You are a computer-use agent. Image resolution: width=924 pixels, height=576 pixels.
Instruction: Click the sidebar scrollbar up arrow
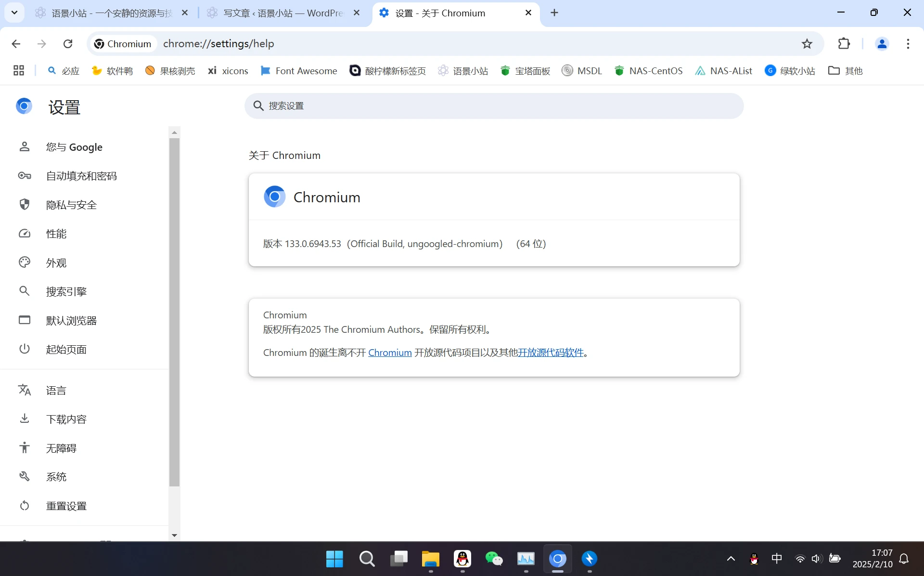click(x=174, y=132)
